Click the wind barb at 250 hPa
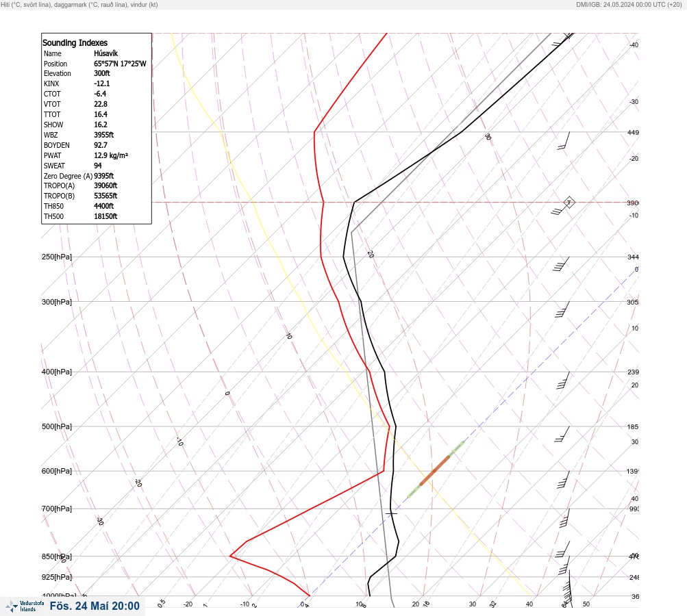This screenshot has height=616, width=687. [x=561, y=264]
